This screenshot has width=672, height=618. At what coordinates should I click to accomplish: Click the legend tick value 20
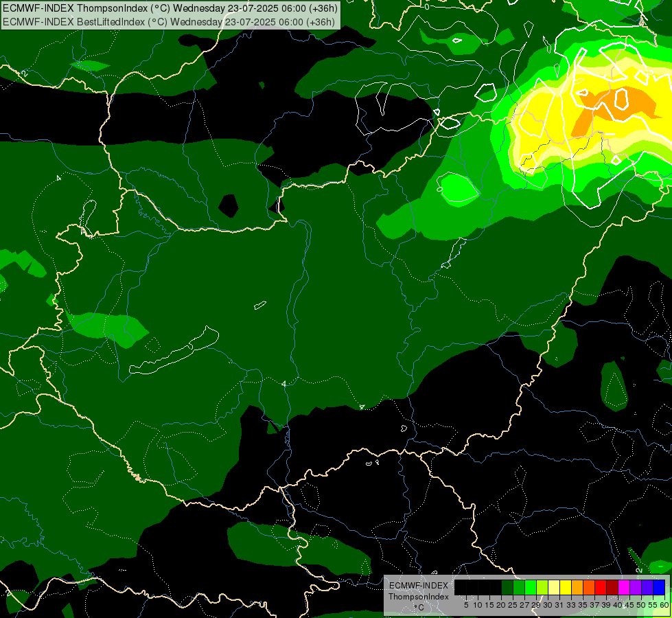pyautogui.click(x=501, y=605)
